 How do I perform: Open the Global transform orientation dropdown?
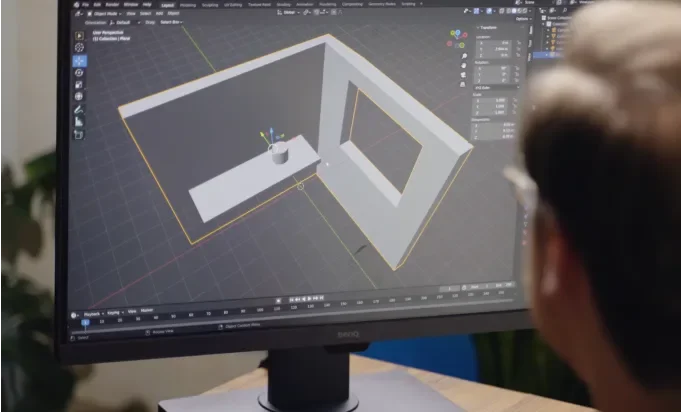point(289,13)
